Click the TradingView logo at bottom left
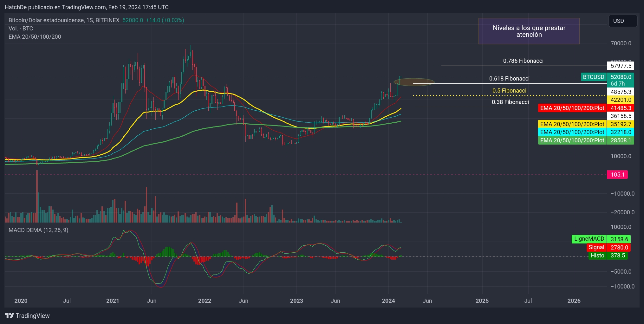 pos(27,316)
